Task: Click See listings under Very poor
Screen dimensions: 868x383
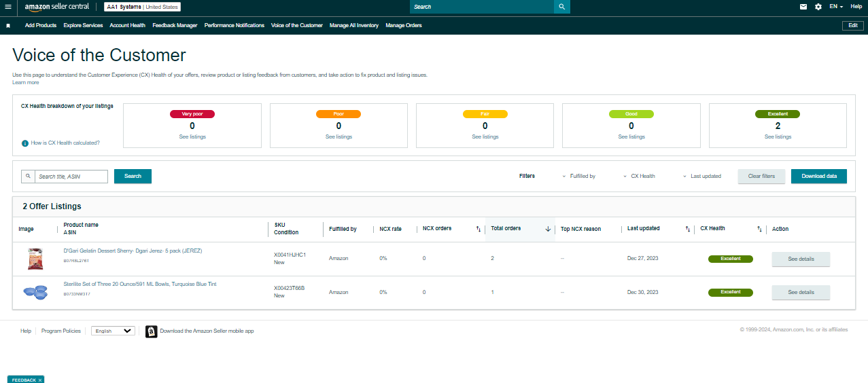Action: 192,136
